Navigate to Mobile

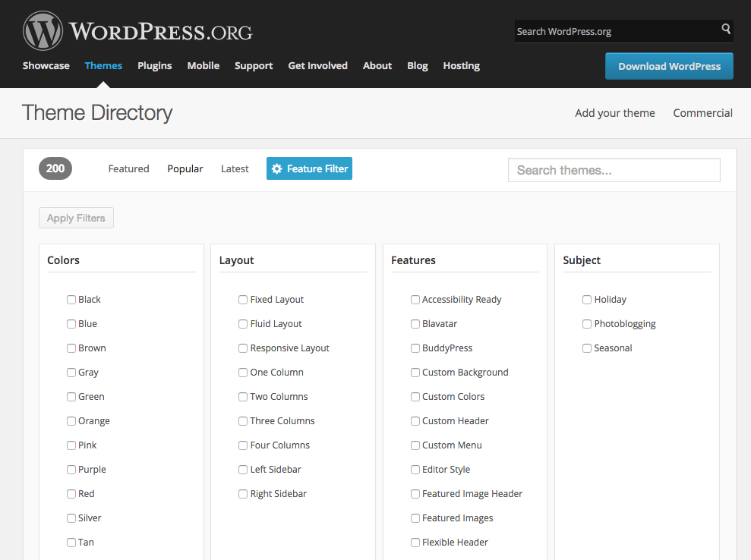pos(203,65)
